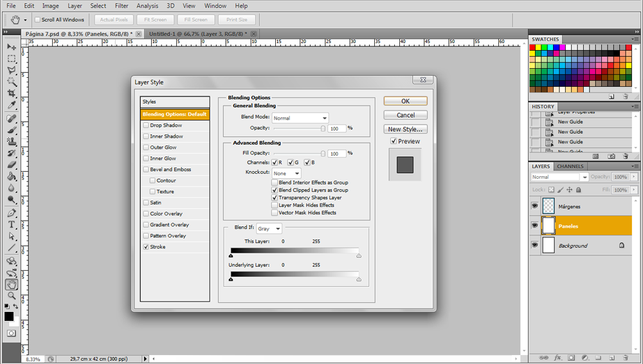Viewport: 643px width, 364px height.
Task: Click the New Style... button
Action: click(405, 129)
